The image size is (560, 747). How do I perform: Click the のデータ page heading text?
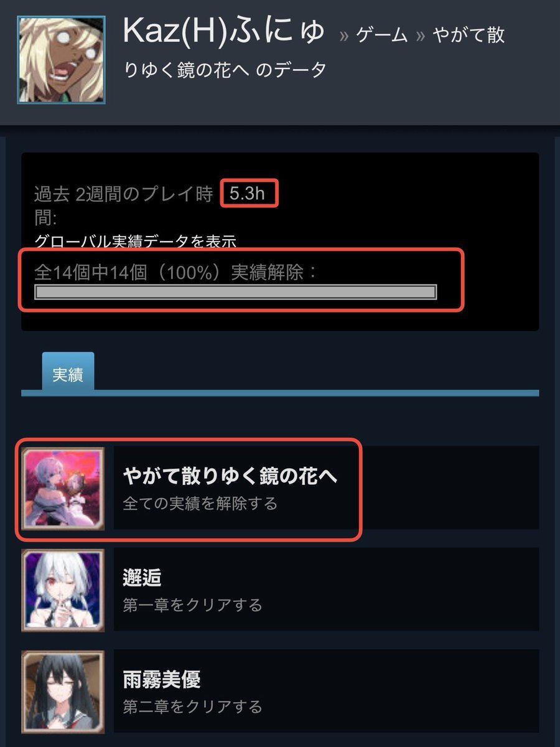(x=291, y=70)
